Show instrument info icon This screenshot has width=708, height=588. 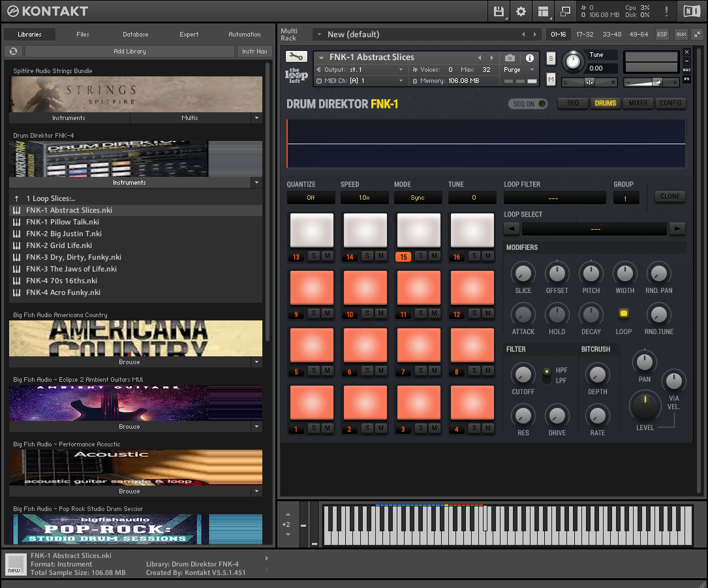click(530, 58)
